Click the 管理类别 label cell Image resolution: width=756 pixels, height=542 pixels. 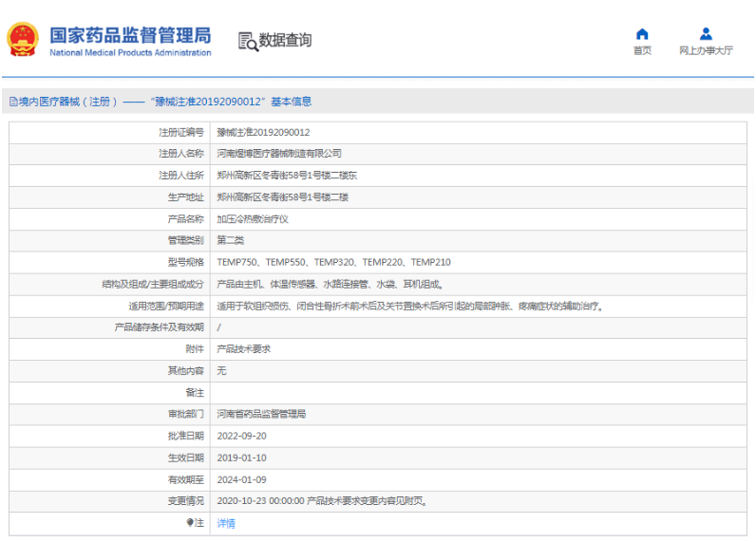[109, 240]
